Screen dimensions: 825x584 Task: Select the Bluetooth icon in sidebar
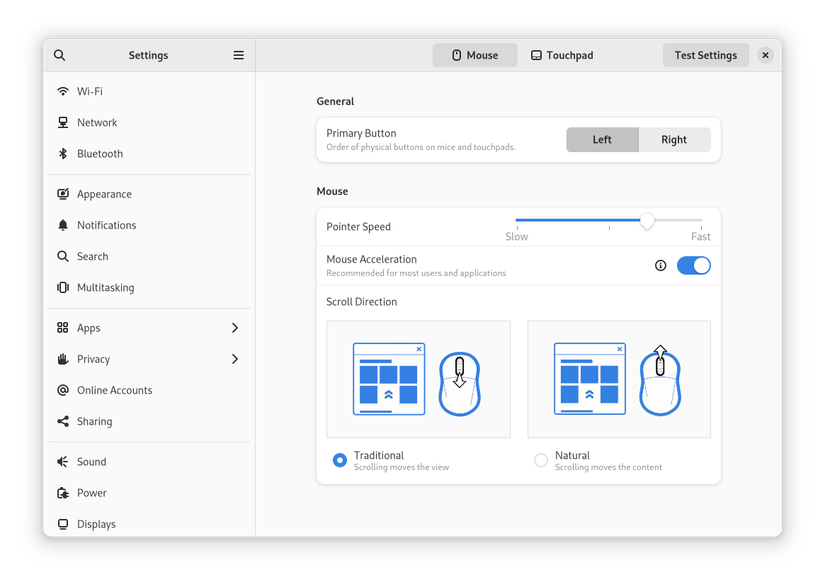click(63, 154)
